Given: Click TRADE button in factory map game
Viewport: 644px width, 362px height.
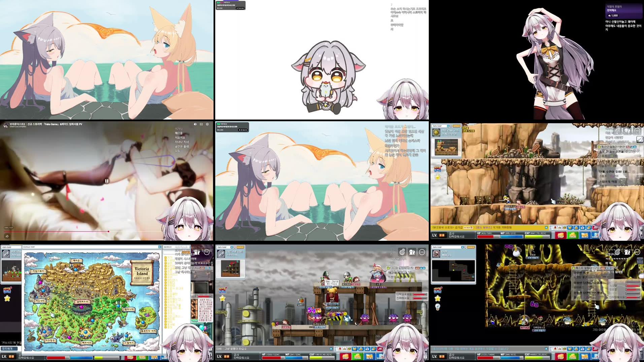Looking at the screenshot, I should pos(357,357).
